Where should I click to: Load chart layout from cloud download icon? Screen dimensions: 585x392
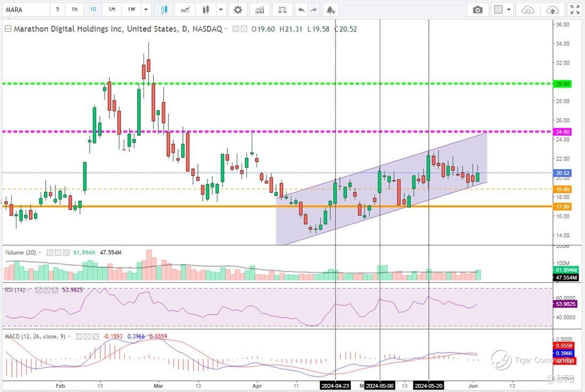(527, 10)
